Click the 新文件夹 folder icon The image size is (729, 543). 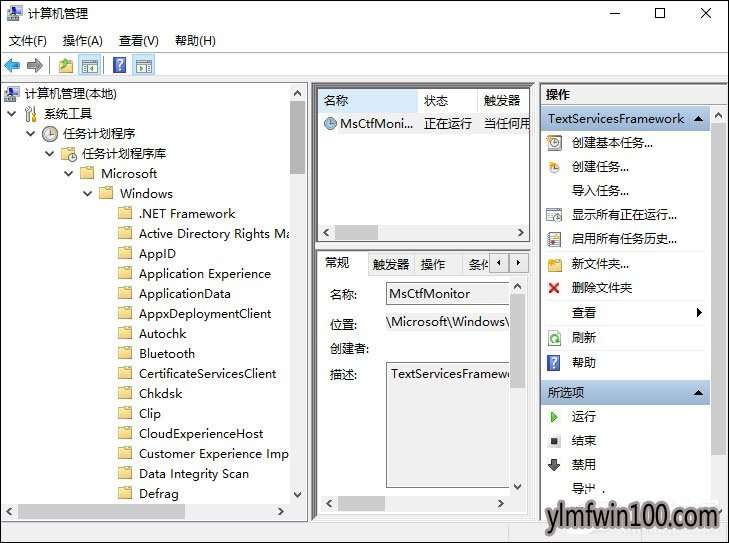[x=555, y=265]
